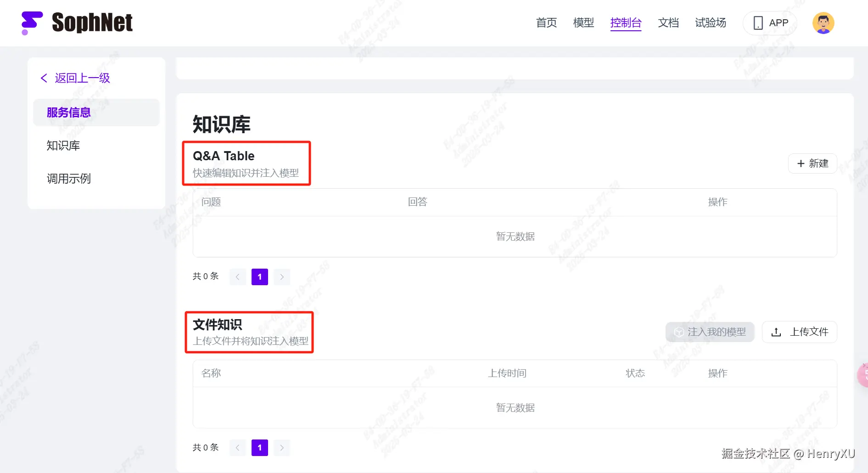Select page 1 in Q&A Table pagination
This screenshot has width=868, height=473.
(260, 276)
